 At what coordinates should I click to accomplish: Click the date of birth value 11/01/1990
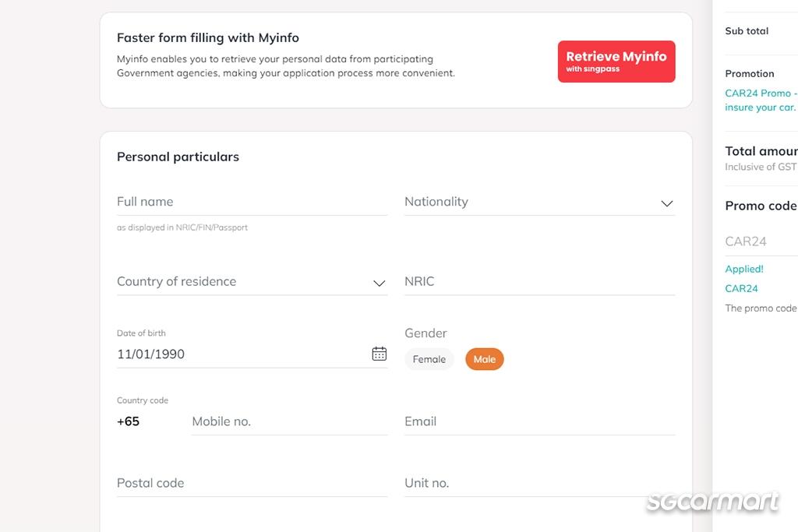pos(151,354)
